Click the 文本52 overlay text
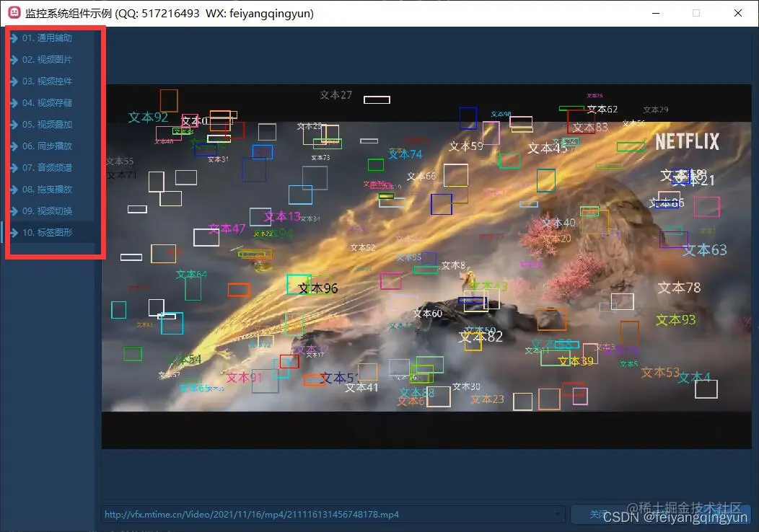 tap(363, 248)
